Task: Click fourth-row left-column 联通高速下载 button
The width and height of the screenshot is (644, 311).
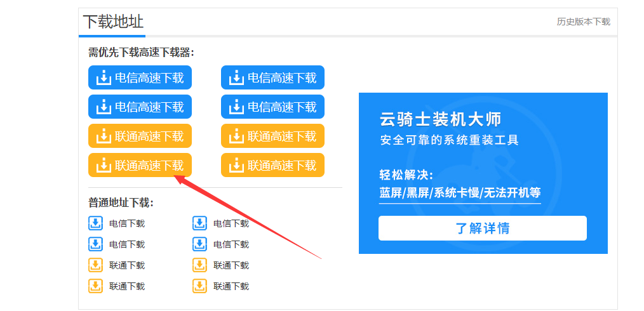Action: (x=140, y=165)
